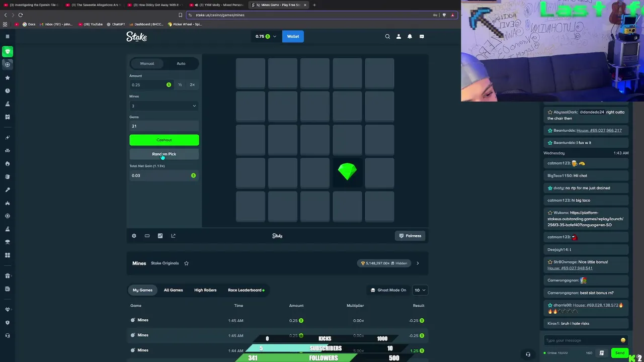
Task: Double the bet with the 2× button
Action: pyautogui.click(x=192, y=84)
